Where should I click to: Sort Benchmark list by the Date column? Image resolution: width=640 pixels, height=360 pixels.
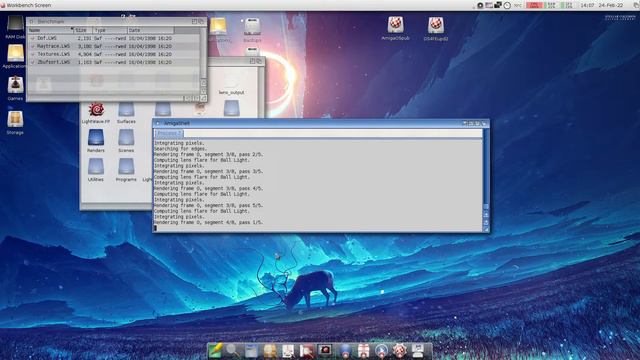pos(151,30)
